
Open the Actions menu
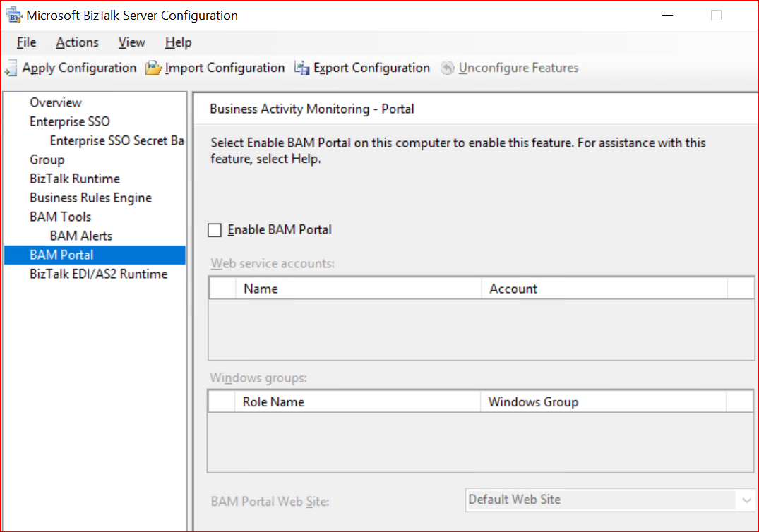point(77,43)
